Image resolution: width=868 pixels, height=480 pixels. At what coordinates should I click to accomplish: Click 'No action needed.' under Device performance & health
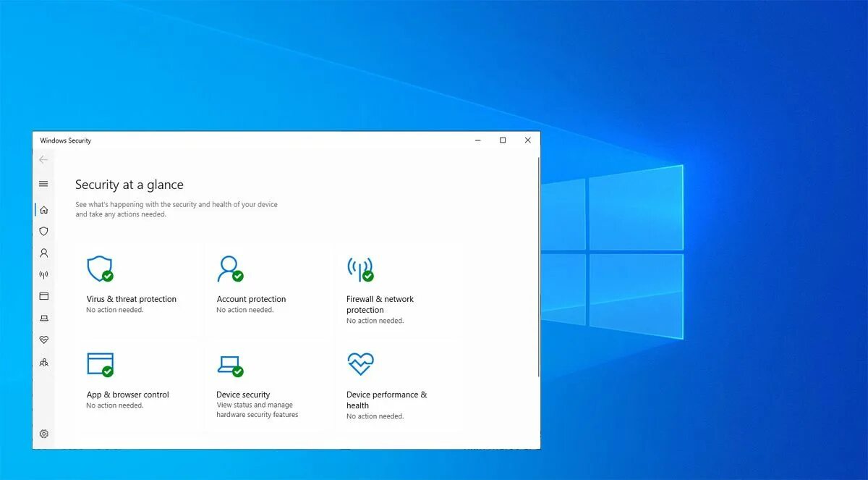(x=375, y=416)
